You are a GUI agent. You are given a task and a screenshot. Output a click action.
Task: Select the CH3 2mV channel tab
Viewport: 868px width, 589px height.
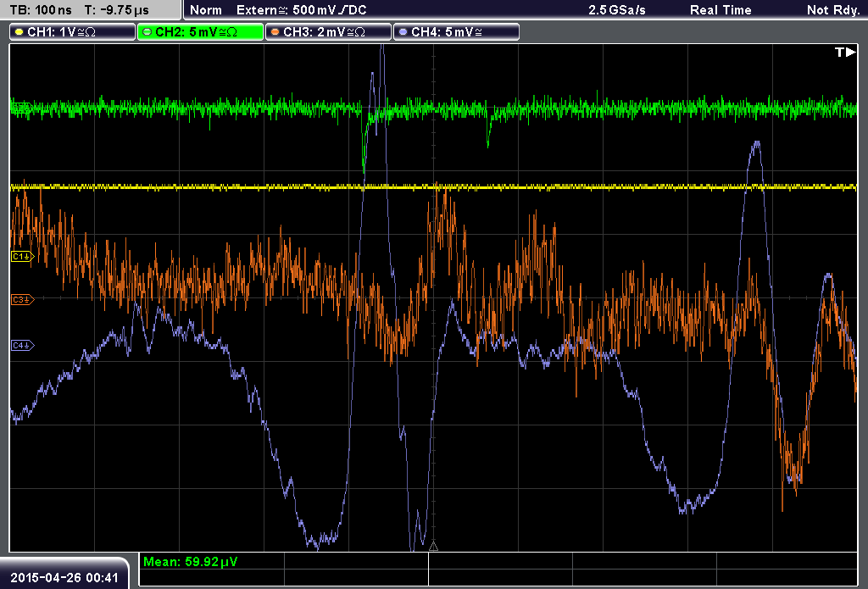click(328, 32)
